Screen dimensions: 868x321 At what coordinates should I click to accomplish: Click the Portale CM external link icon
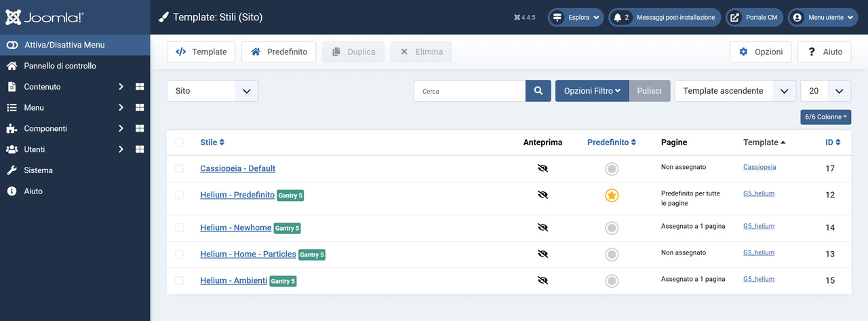(x=734, y=18)
